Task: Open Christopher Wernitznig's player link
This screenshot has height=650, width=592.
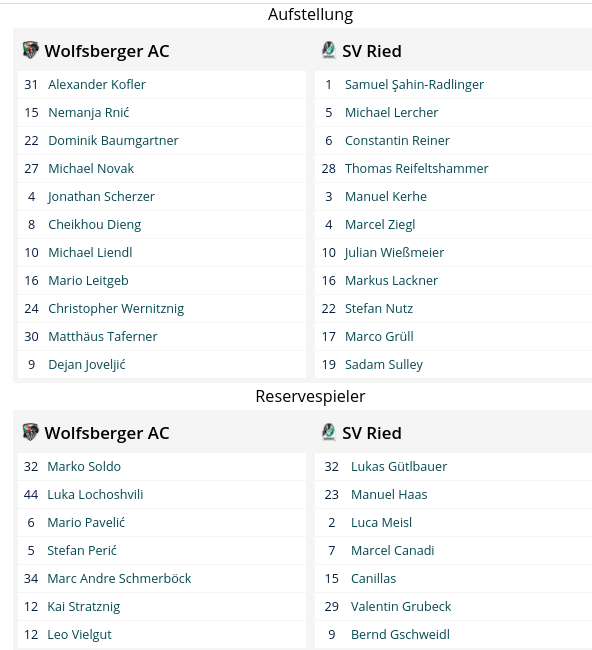Action: 116,309
